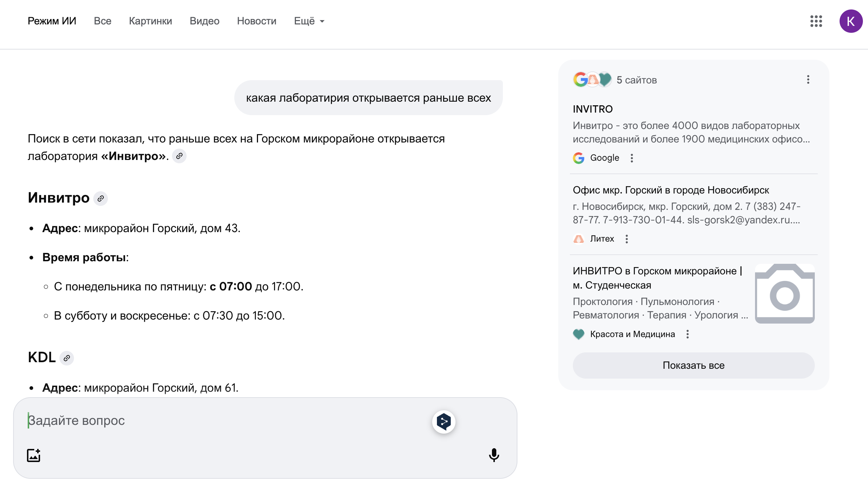The width and height of the screenshot is (868, 489).
Task: Click the purple K account avatar
Action: [851, 21]
